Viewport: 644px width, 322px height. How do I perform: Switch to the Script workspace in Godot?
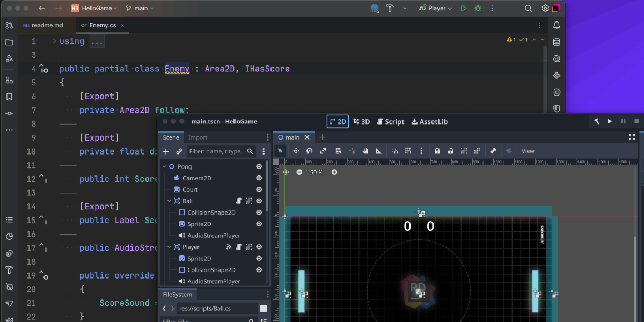tap(390, 122)
